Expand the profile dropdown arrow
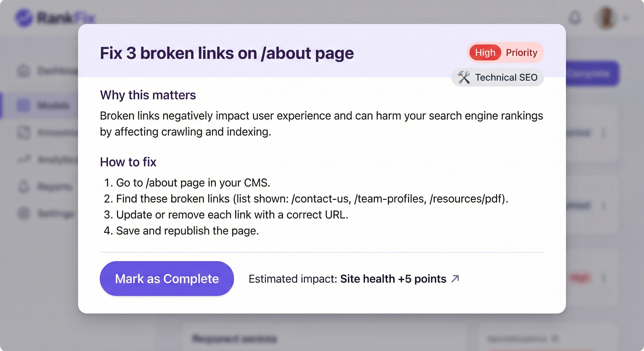Viewport: 644px width, 351px height. [626, 18]
